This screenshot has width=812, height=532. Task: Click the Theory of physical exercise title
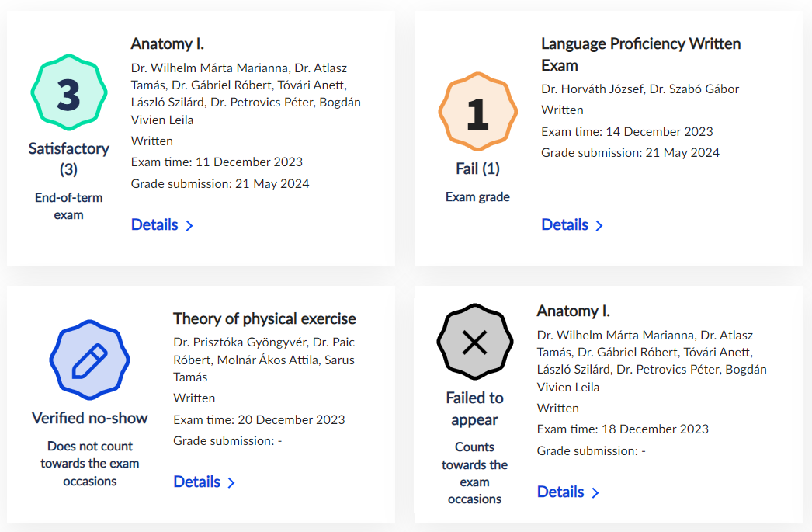point(264,318)
